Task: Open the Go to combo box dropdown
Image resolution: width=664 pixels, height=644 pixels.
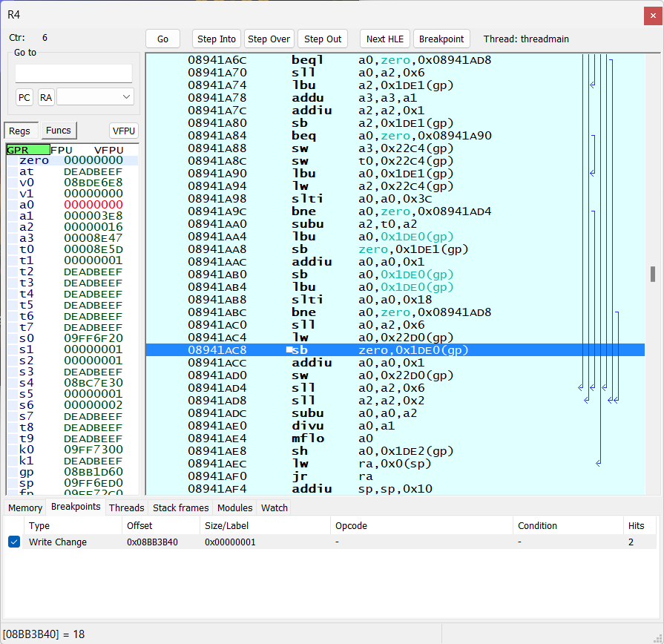Action: click(126, 97)
